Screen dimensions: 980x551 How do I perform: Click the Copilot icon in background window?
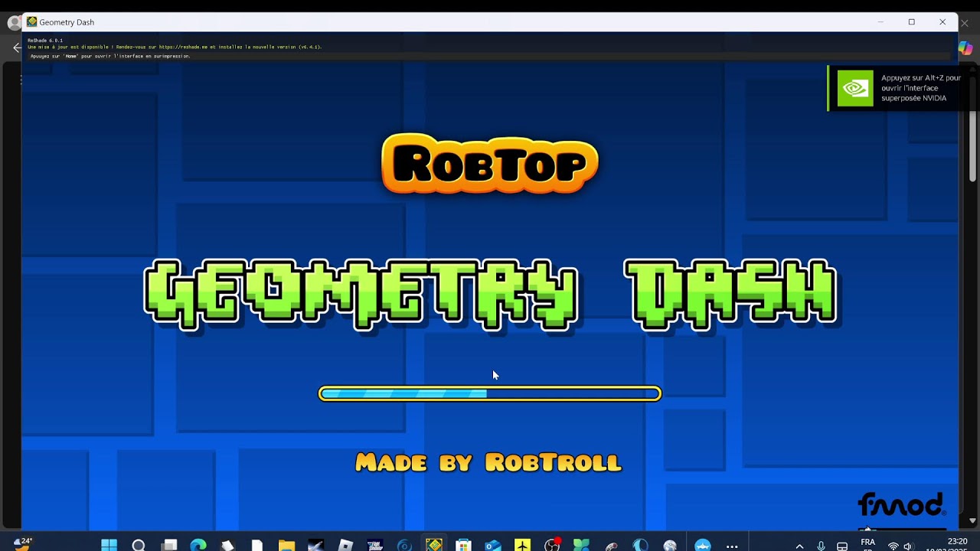pos(965,48)
